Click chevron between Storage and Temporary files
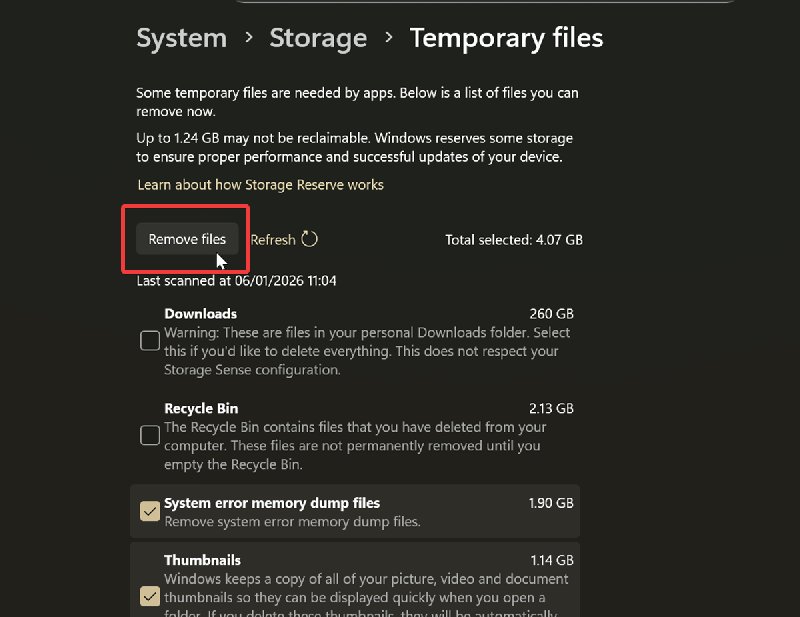800x617 pixels. 388,38
